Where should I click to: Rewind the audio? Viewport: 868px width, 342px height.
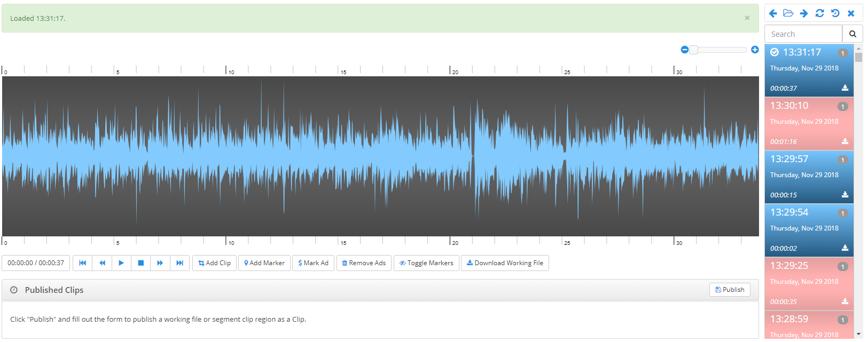click(102, 263)
